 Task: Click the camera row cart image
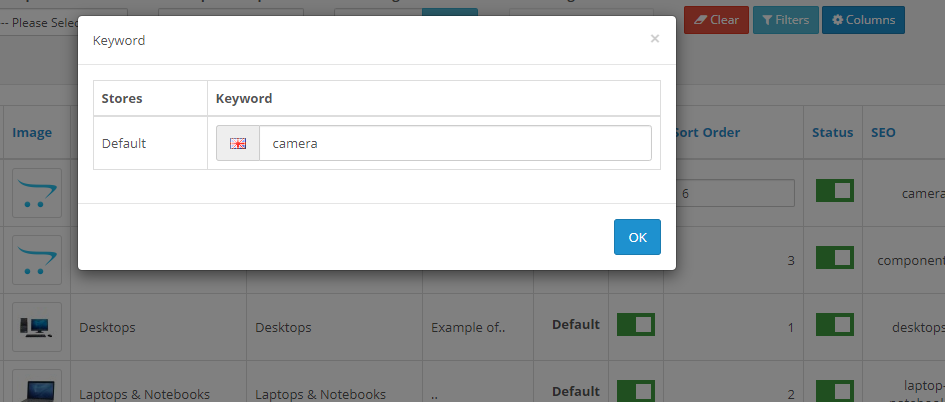pos(37,193)
